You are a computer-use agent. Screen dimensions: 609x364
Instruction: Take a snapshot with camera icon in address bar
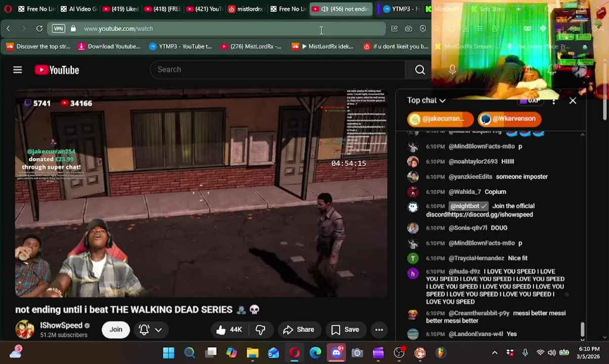pyautogui.click(x=409, y=29)
